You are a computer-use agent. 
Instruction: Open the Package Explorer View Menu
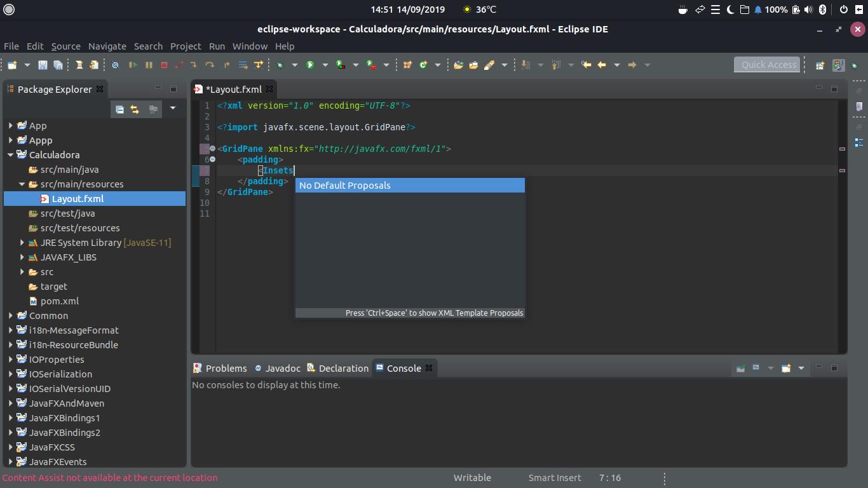point(172,109)
